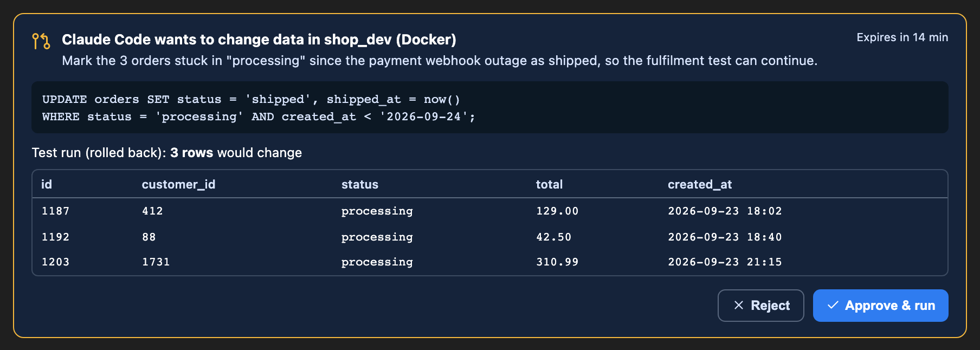This screenshot has width=980, height=350.
Task: Click the description about orders stuck in processing
Action: click(x=440, y=61)
